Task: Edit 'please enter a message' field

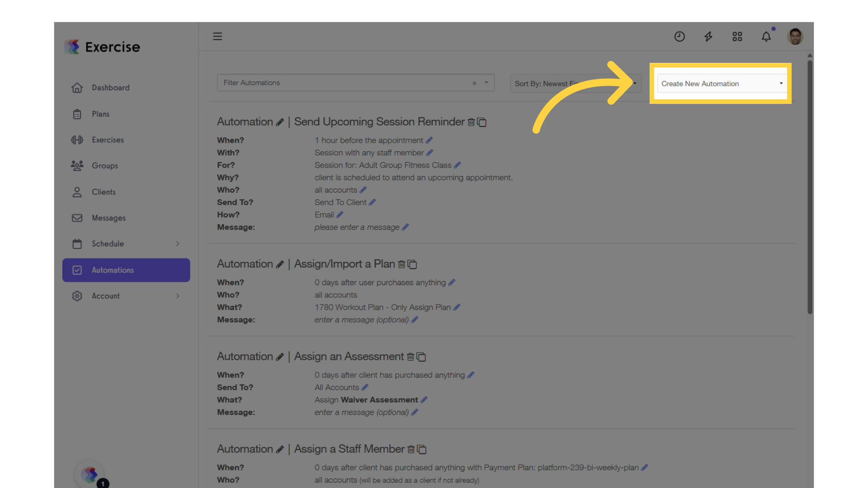Action: click(406, 227)
